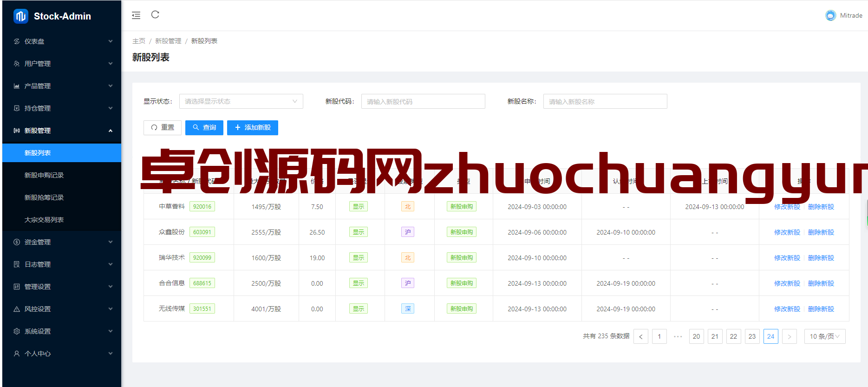This screenshot has height=387, width=868.
Task: Open 大宗交易列表 submenu item
Action: pos(62,220)
